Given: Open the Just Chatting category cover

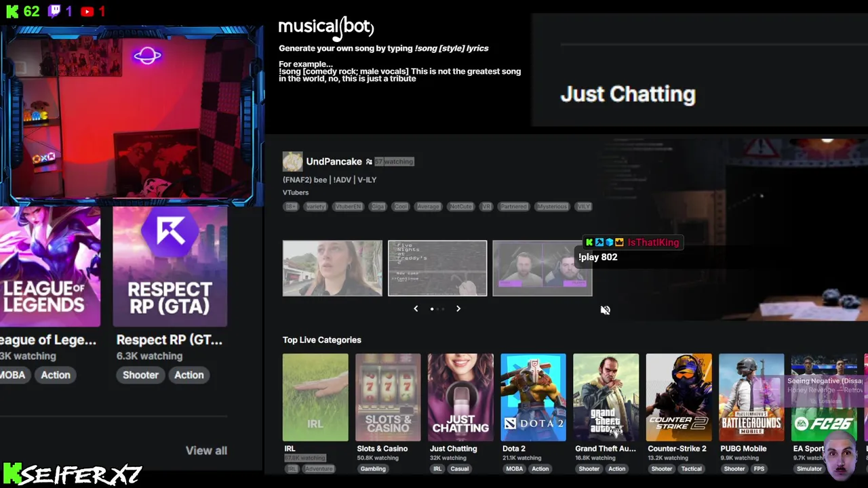Looking at the screenshot, I should tap(460, 397).
